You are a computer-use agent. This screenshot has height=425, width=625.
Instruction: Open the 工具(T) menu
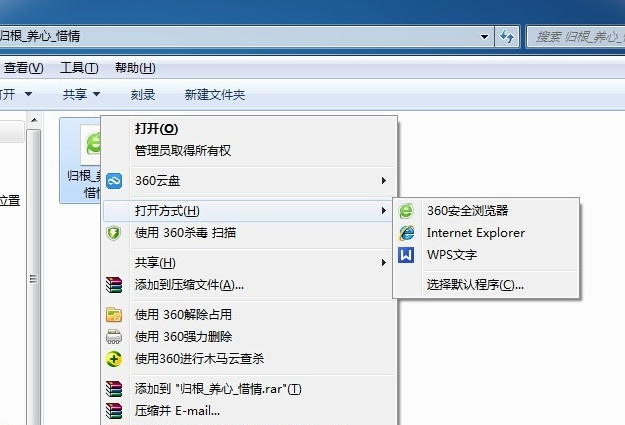pyautogui.click(x=79, y=68)
